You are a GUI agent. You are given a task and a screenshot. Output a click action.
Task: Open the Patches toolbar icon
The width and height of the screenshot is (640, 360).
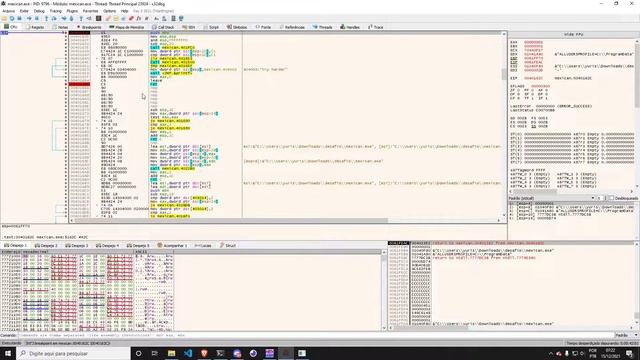108,18
